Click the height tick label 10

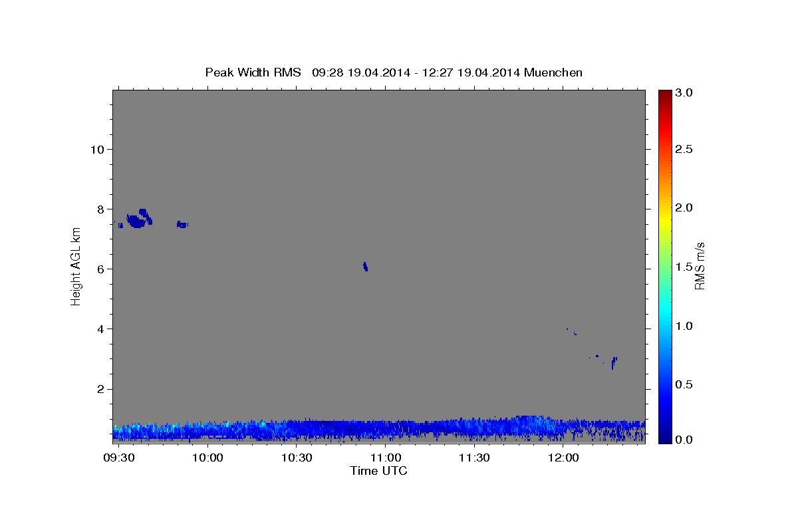[97, 149]
